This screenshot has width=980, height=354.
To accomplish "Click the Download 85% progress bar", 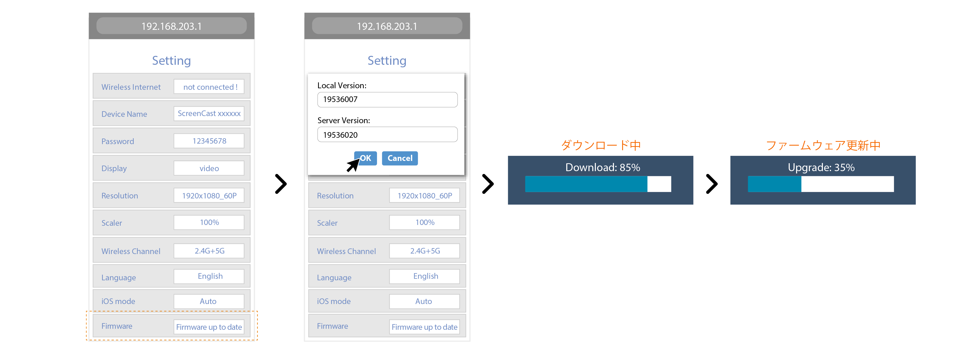I will click(x=598, y=184).
